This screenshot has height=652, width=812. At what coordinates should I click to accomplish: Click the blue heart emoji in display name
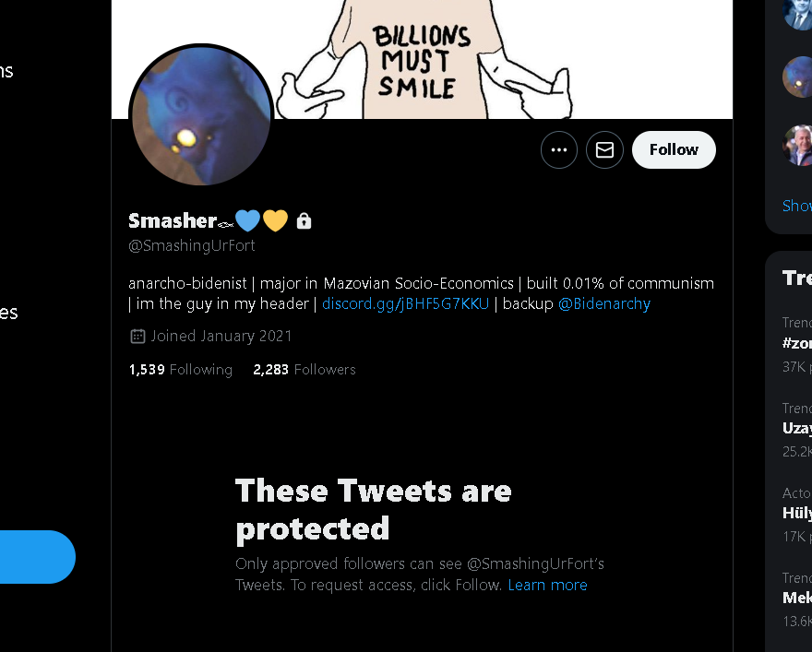[x=247, y=220]
